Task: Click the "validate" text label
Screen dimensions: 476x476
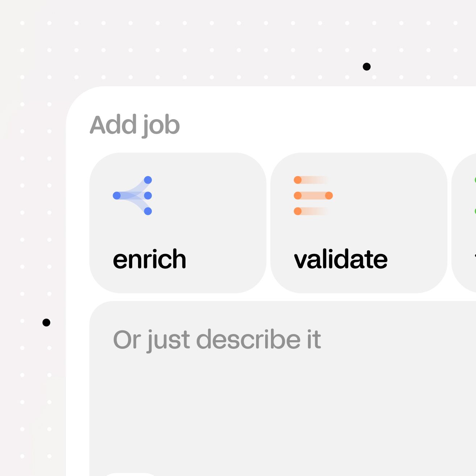Action: [341, 259]
